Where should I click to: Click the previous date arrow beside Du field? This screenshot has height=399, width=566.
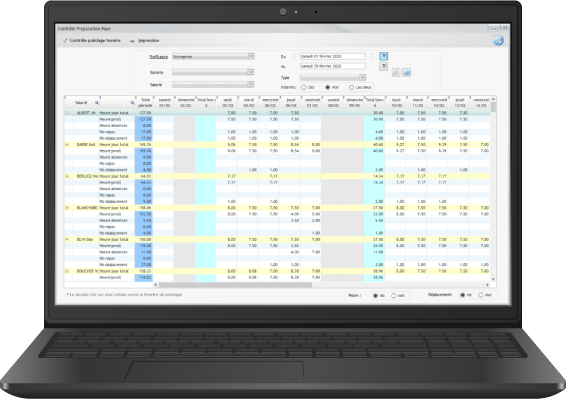point(294,56)
